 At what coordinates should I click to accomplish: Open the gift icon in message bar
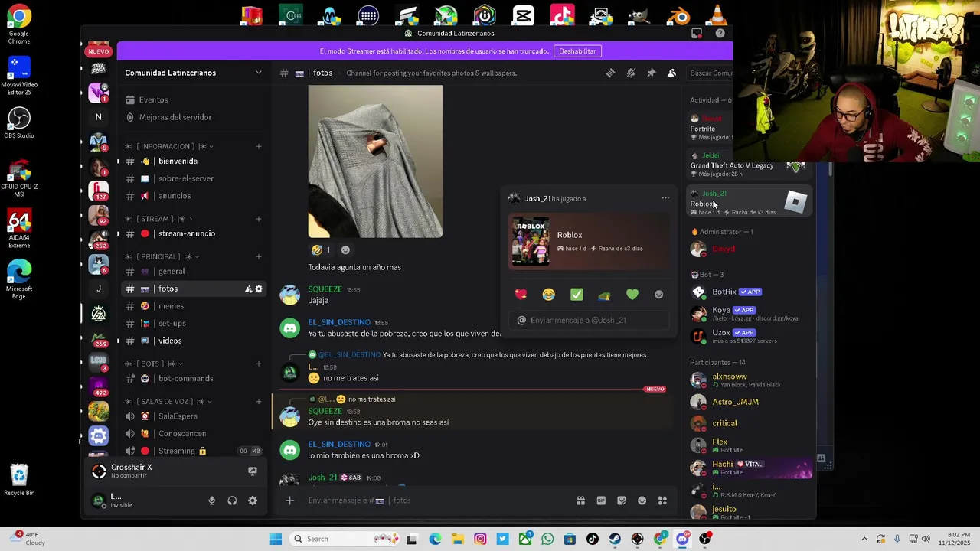click(580, 500)
